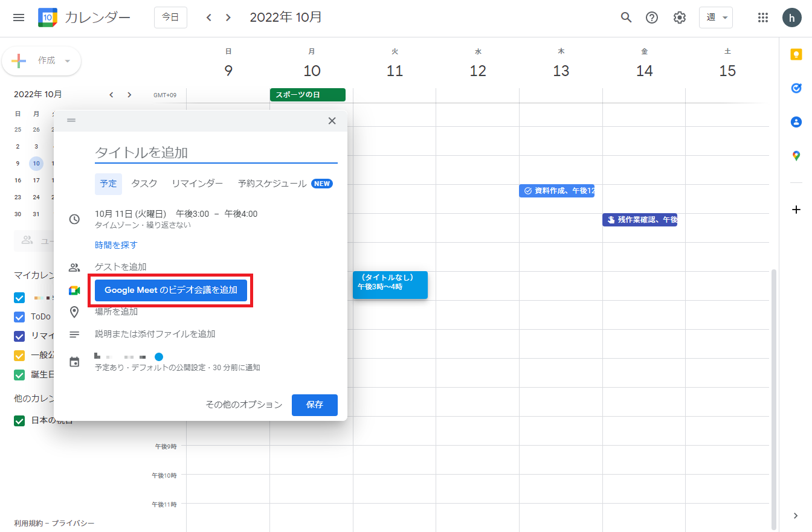Viewport: 812px width, 532px height.
Task: Add Google Meet video conferencing
Action: [x=171, y=290]
